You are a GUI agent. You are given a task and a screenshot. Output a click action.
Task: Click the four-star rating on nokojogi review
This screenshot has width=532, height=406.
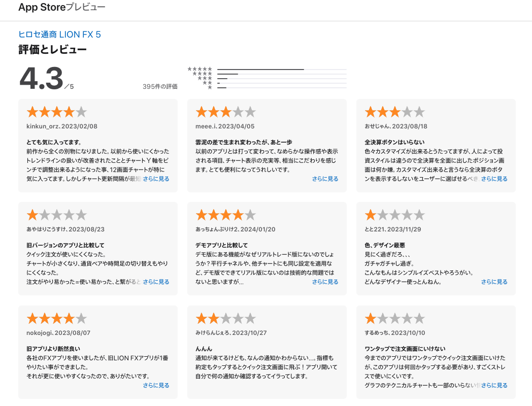tap(56, 319)
